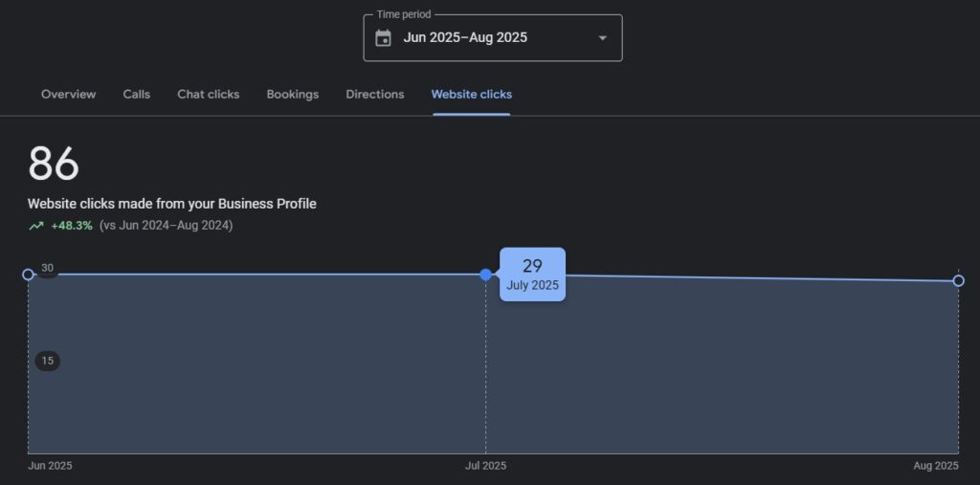The image size is (980, 485).
Task: Switch to the Overview tab
Action: pos(68,95)
